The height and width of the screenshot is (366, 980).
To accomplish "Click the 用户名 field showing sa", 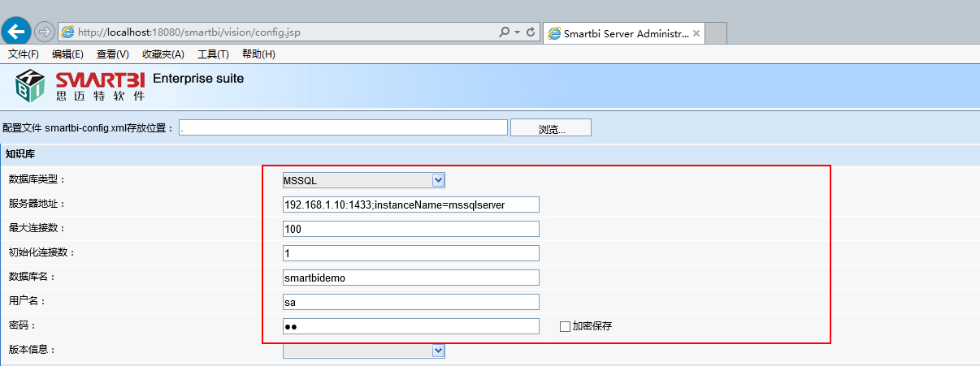I will coord(410,302).
